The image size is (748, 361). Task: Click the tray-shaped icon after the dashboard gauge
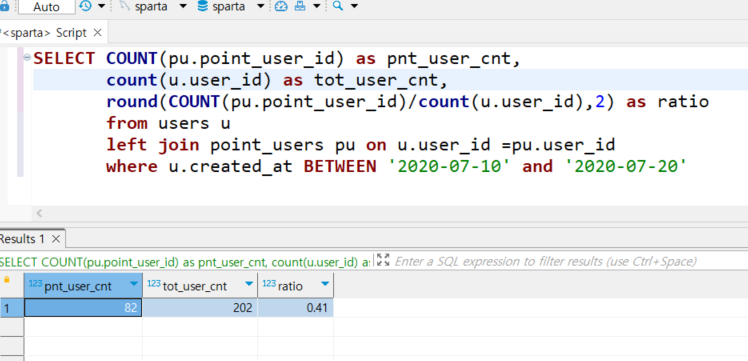click(x=300, y=6)
